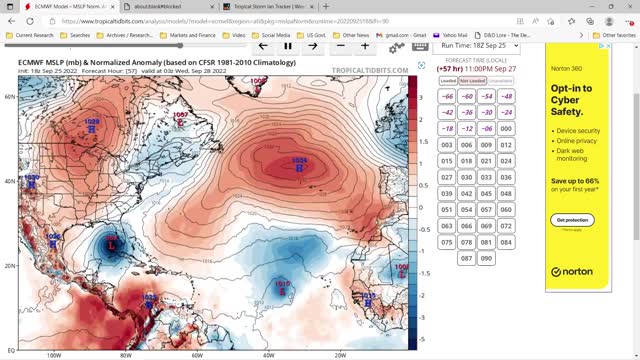The width and height of the screenshot is (640, 360).
Task: Open browser settings and more menu
Action: 629,21
